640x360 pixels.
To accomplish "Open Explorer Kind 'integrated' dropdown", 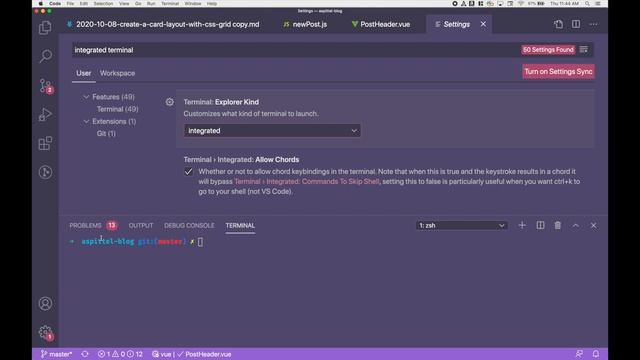I will point(272,131).
